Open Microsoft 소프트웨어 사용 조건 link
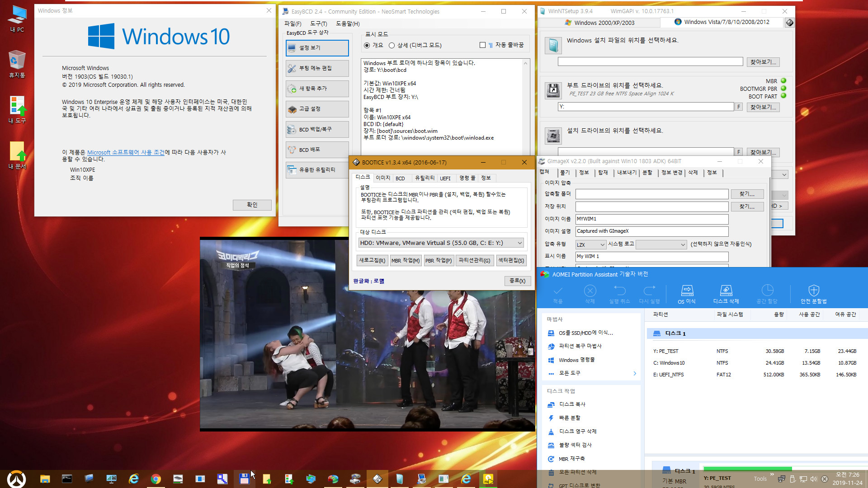 126,153
